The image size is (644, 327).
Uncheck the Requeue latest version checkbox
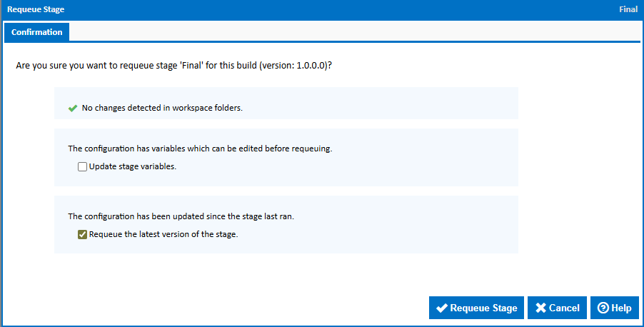coord(83,233)
